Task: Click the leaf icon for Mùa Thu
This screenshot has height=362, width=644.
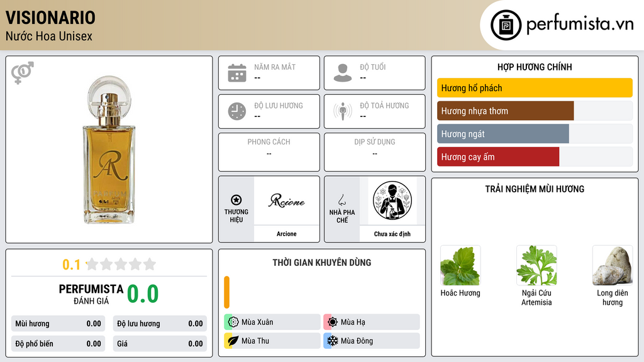Action: [233, 341]
